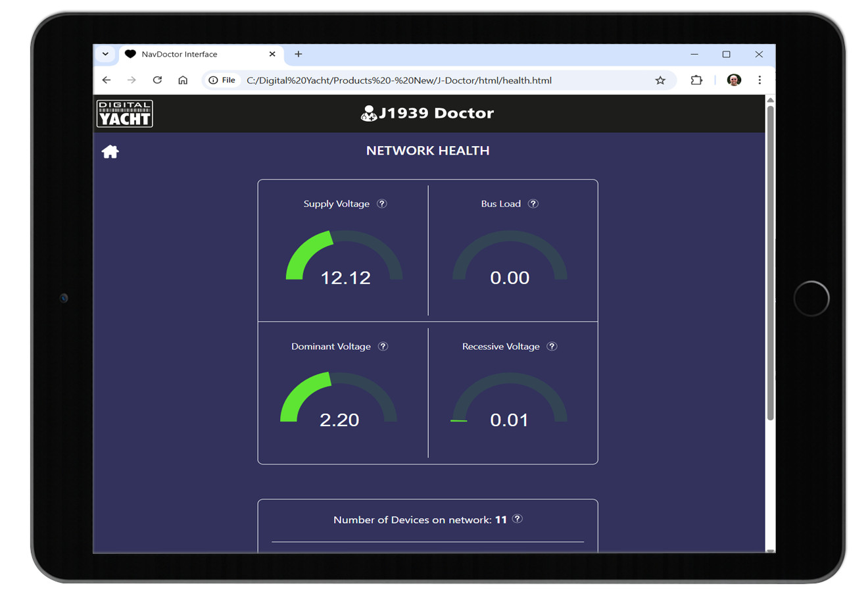The width and height of the screenshot is (868, 592).
Task: Open Bus Load help question mark
Action: click(533, 204)
